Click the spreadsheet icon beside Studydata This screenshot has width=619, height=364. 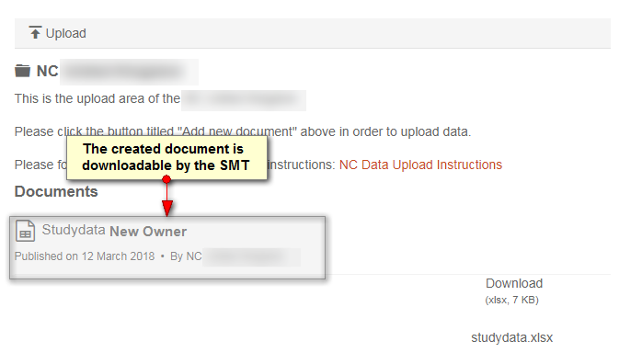click(25, 231)
